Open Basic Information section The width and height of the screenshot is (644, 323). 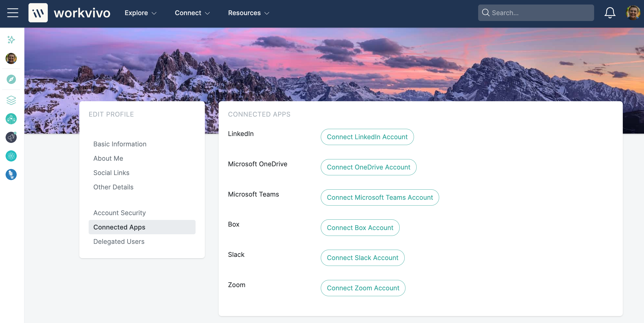pyautogui.click(x=120, y=144)
